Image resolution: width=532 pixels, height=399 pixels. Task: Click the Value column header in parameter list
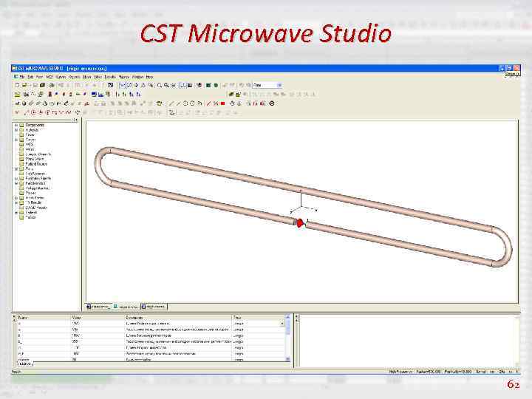pyautogui.click(x=98, y=318)
